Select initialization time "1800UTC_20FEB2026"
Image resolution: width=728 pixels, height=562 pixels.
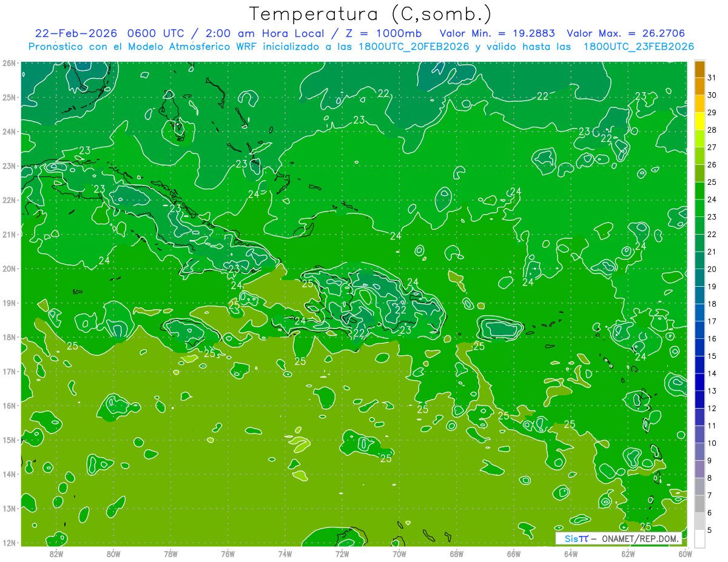click(414, 47)
